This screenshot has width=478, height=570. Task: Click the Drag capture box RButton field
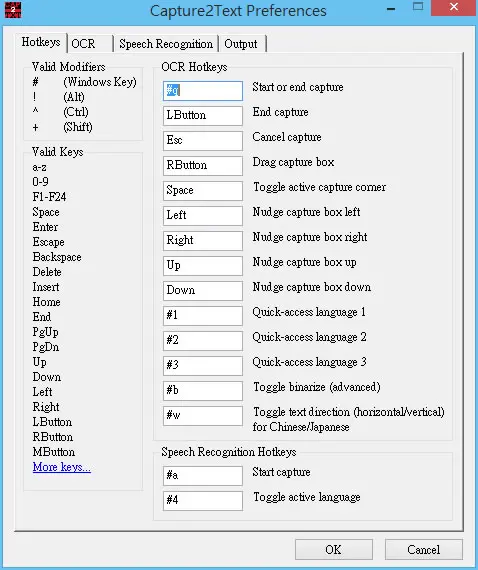tap(203, 166)
